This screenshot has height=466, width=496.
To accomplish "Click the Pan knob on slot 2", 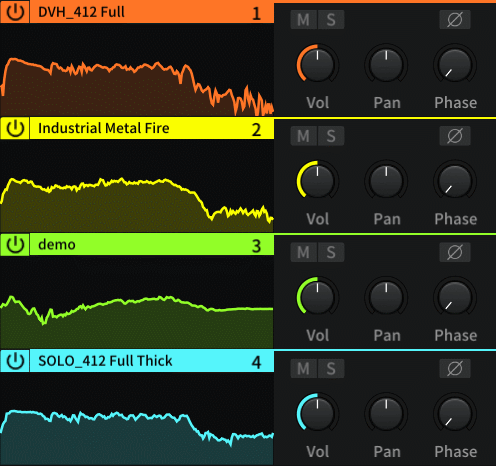I will pos(386,180).
